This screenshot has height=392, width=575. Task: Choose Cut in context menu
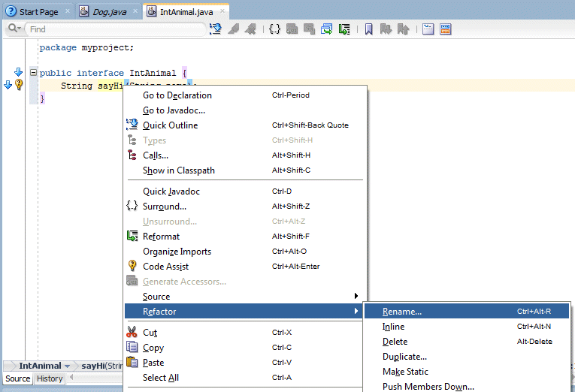point(245,332)
